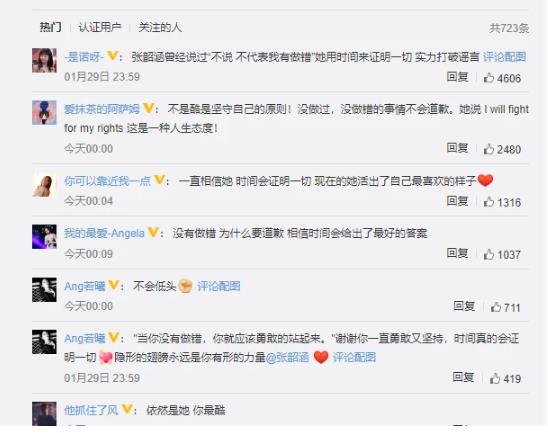Reply to 我的最爱-Angela comment
Viewport: 548px width, 433px height.
pos(457,253)
